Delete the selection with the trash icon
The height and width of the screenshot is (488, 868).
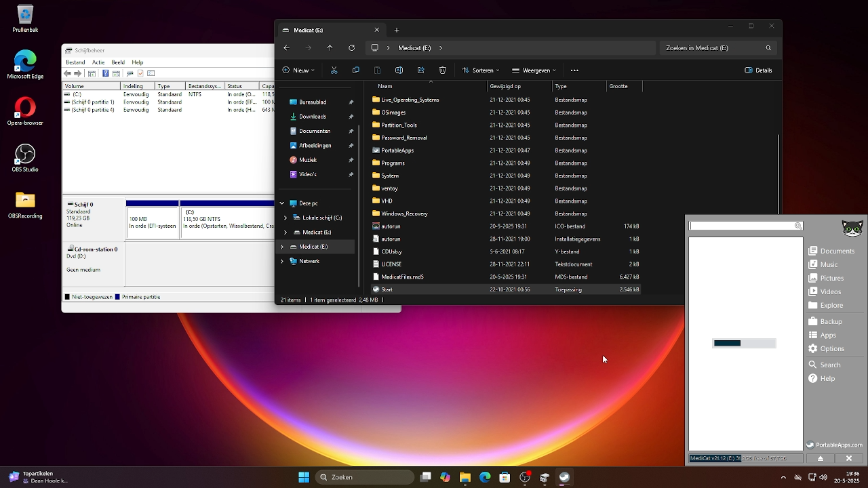(x=442, y=70)
